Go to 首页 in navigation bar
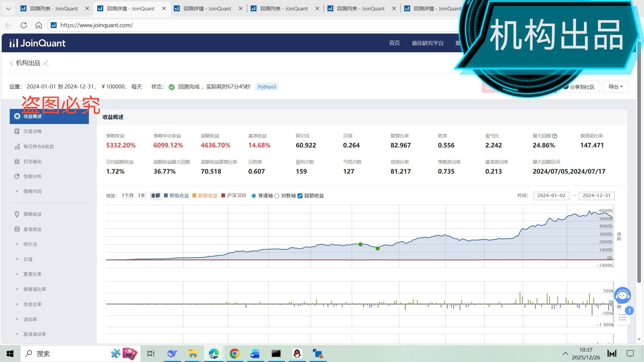The height and width of the screenshot is (362, 644). click(394, 43)
